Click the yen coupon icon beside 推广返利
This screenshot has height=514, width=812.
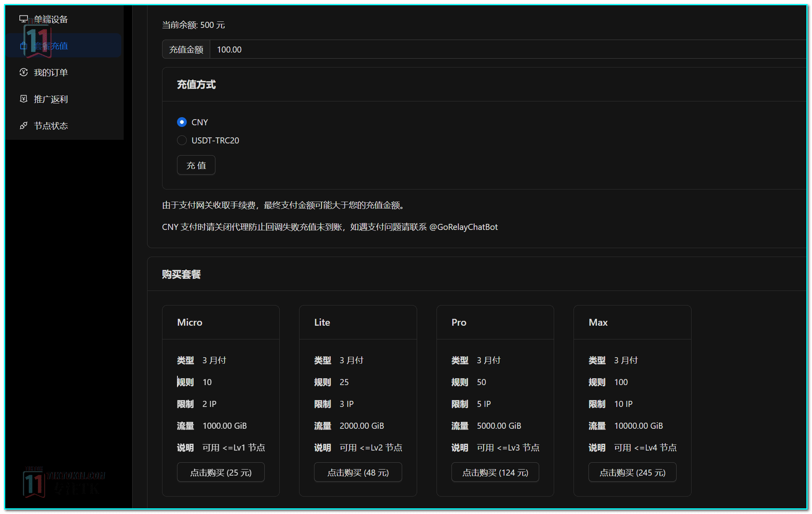[x=24, y=99]
